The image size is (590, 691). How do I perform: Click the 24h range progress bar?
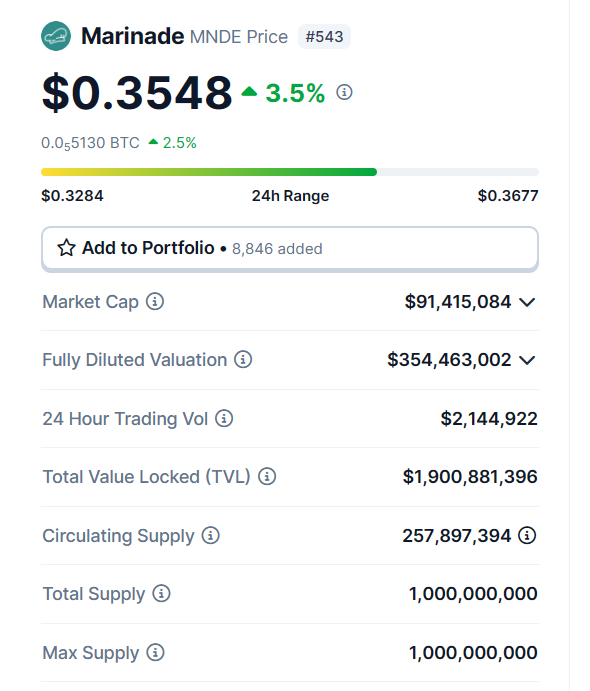tap(290, 172)
